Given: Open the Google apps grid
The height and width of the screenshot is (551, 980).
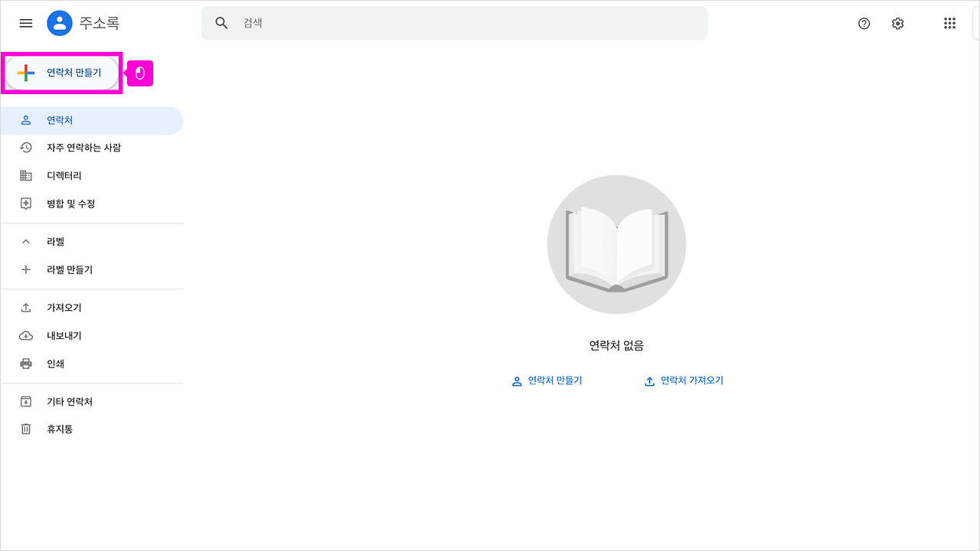Looking at the screenshot, I should [950, 23].
